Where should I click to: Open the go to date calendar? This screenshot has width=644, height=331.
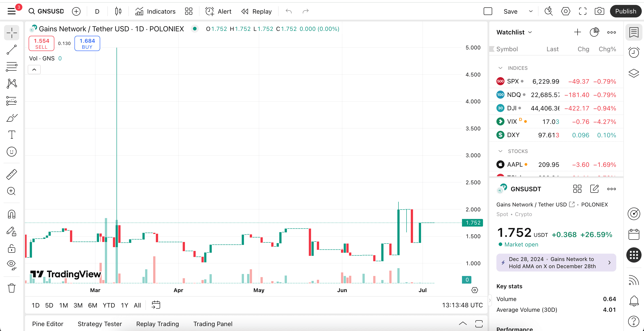point(156,305)
